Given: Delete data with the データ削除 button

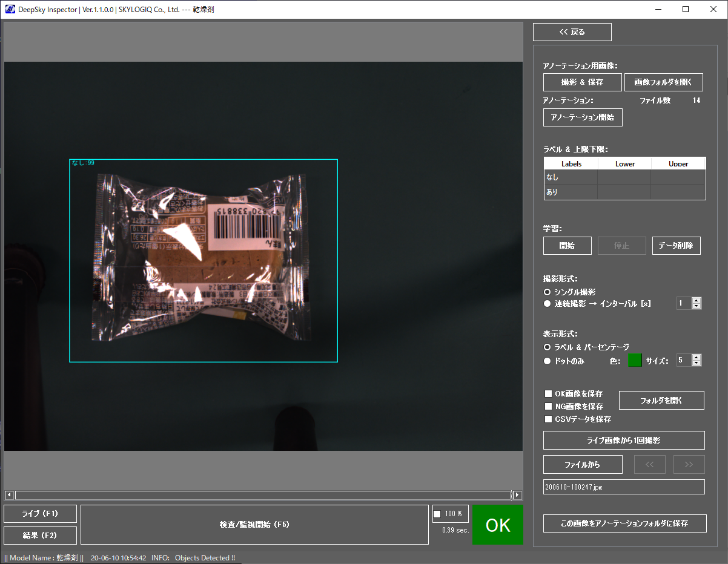Looking at the screenshot, I should pos(676,246).
